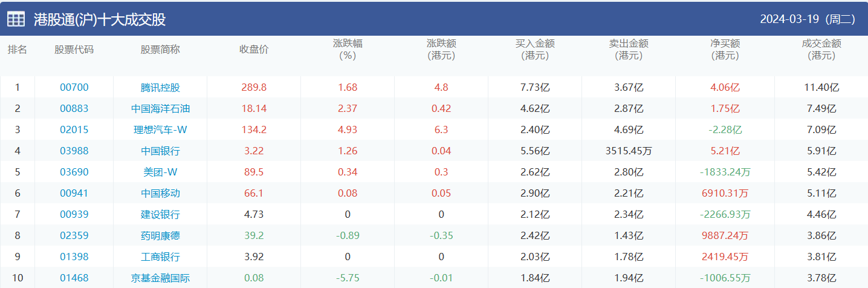This screenshot has width=868, height=288.
Task: Click the 成交金额 column header
Action: pyautogui.click(x=821, y=49)
